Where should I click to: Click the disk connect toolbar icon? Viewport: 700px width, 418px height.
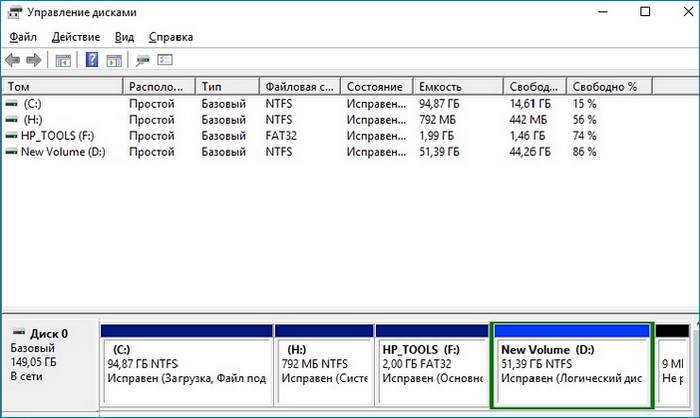(143, 60)
